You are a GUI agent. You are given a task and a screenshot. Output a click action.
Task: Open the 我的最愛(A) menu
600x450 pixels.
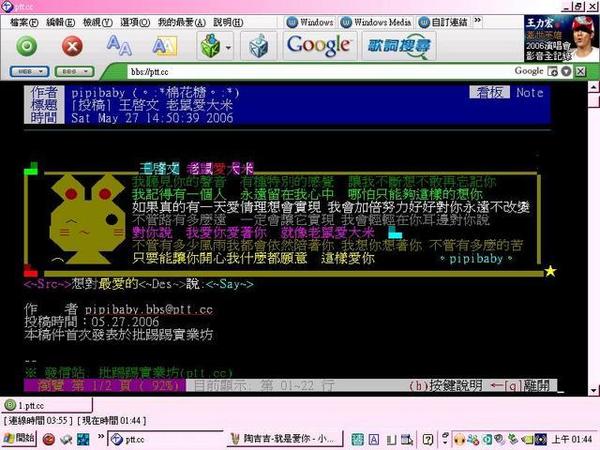[182, 23]
